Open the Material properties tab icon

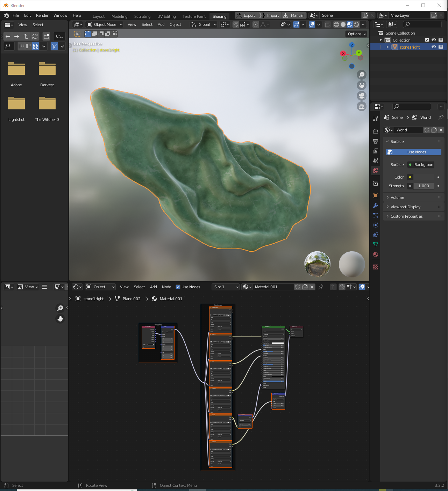point(376,254)
